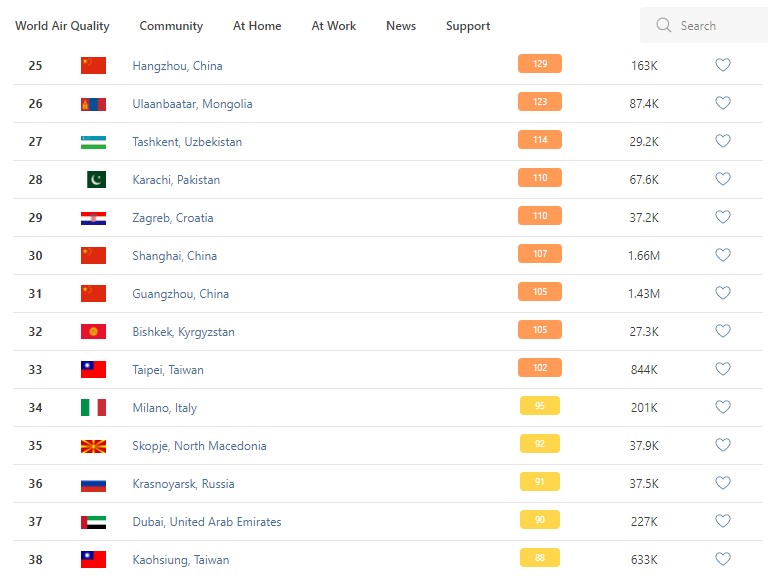The height and width of the screenshot is (577, 768).
Task: Open the Community menu item
Action: [171, 26]
